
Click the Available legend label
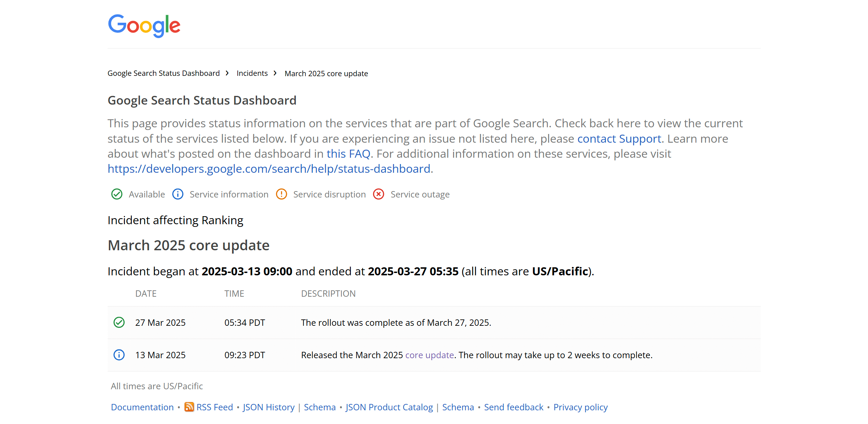tap(147, 194)
